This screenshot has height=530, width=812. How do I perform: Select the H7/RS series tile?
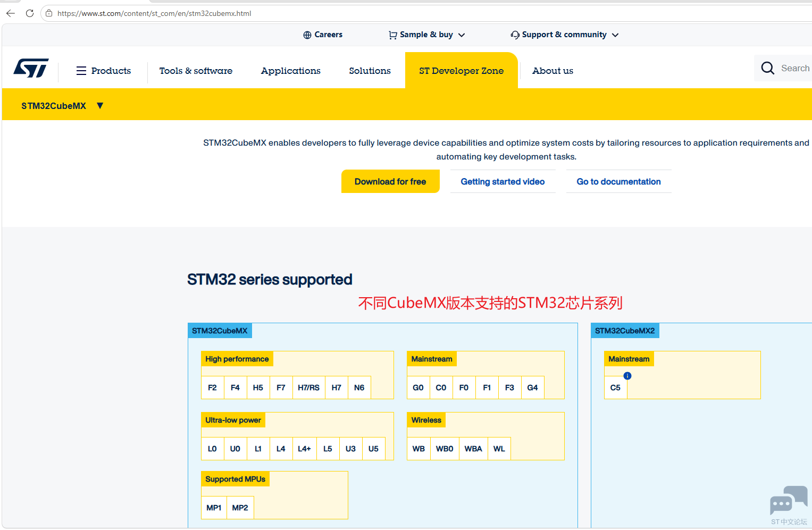pyautogui.click(x=308, y=388)
